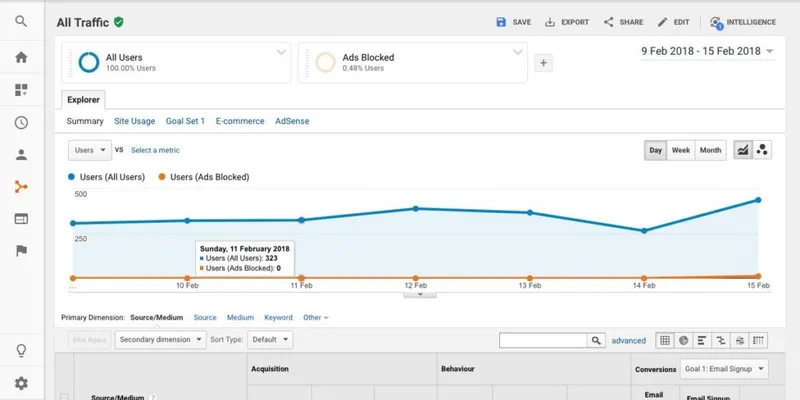Open advanced filter link
The height and width of the screenshot is (400, 800).
[x=629, y=340]
